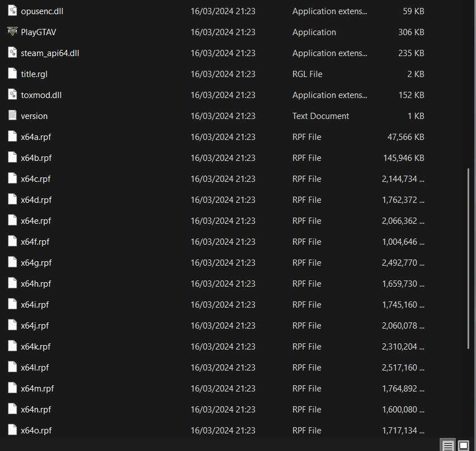Click the RGL File type label
This screenshot has height=451, width=476.
point(307,74)
